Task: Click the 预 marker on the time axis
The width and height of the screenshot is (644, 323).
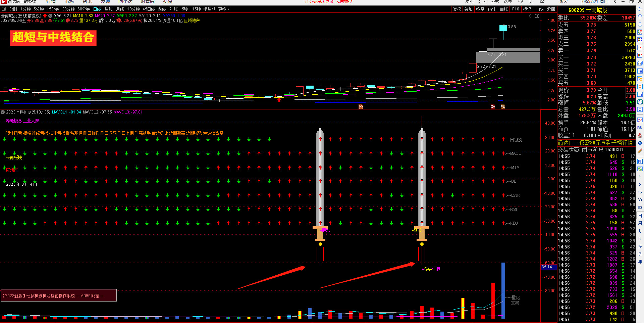Action: click(361, 107)
